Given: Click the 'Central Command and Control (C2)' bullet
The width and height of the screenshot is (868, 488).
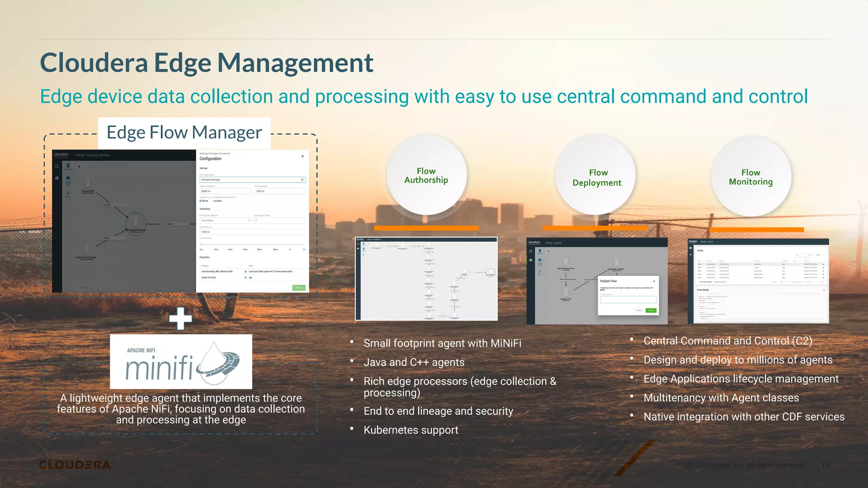Looking at the screenshot, I should pos(728,341).
